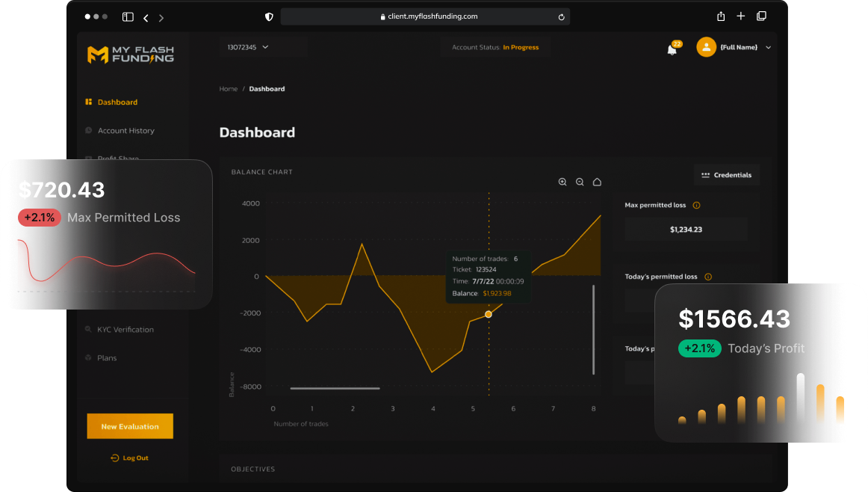This screenshot has width=868, height=492.
Task: Go to Account History in sidebar
Action: (x=125, y=131)
